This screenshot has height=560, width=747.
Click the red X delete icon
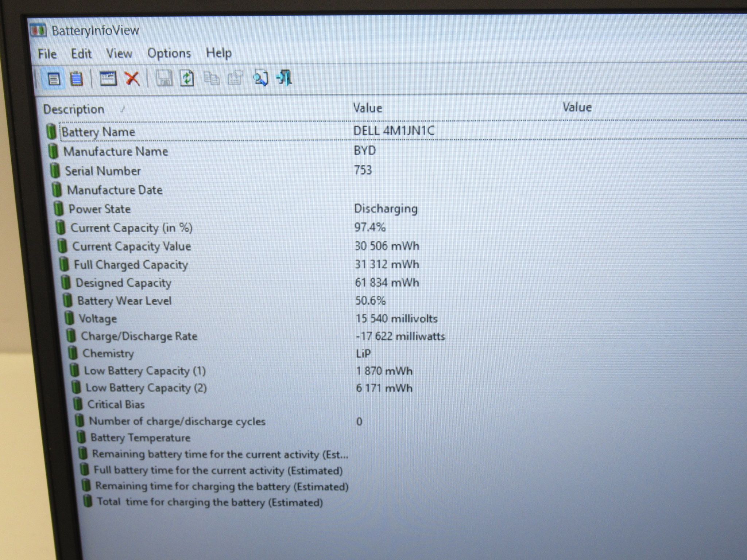[132, 78]
